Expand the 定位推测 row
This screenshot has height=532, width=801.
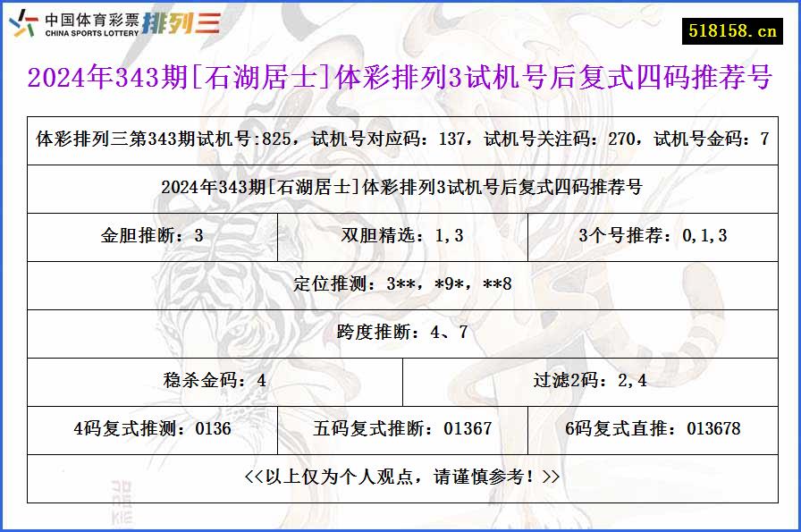click(x=400, y=284)
